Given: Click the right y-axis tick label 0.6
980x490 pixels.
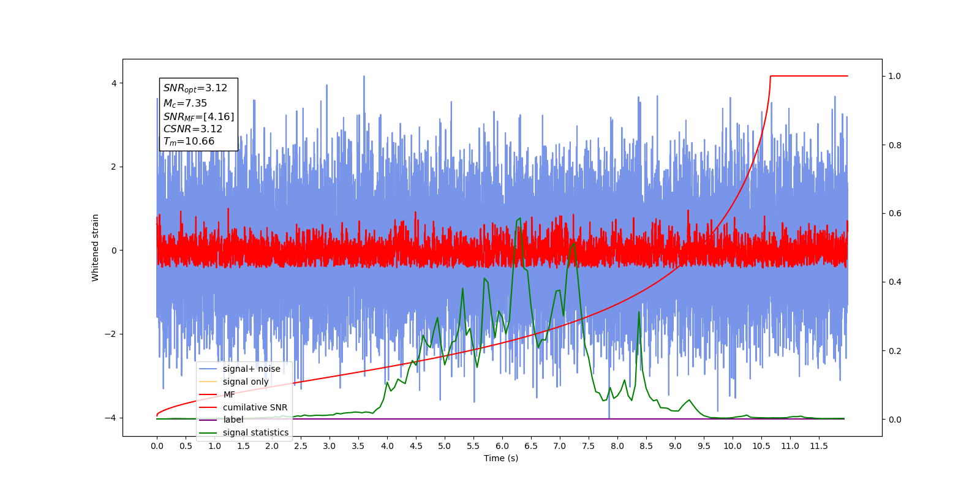Looking at the screenshot, I should (x=894, y=213).
